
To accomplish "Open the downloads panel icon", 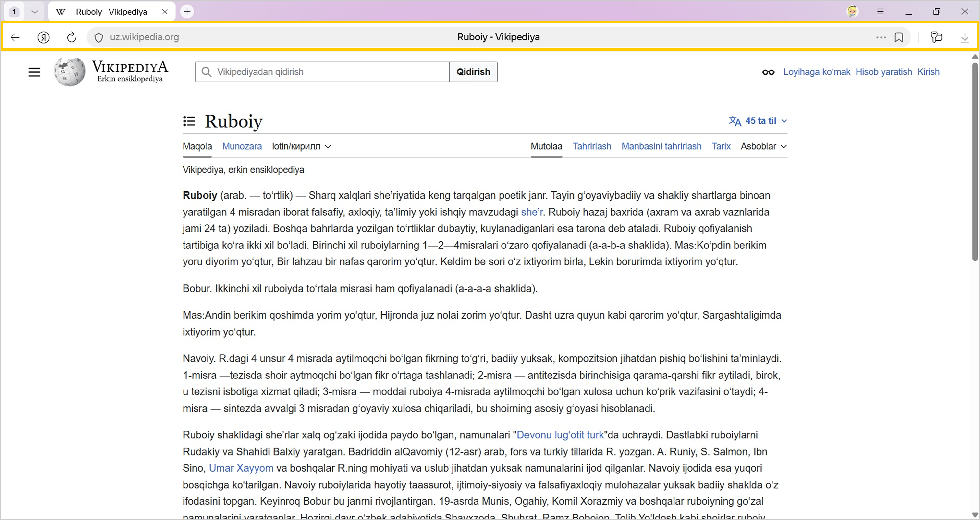I will coord(965,37).
